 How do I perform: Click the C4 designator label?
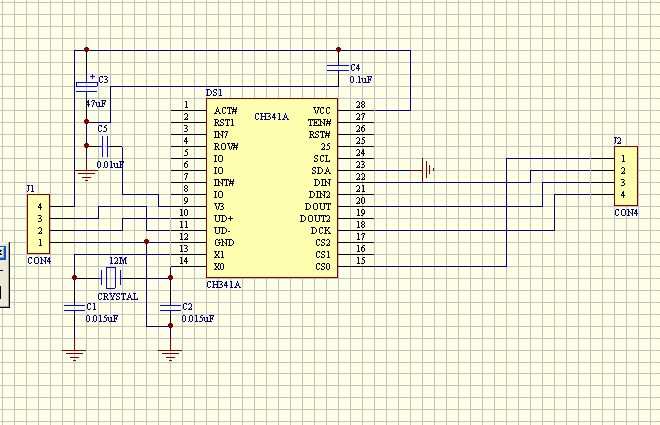[x=355, y=67]
